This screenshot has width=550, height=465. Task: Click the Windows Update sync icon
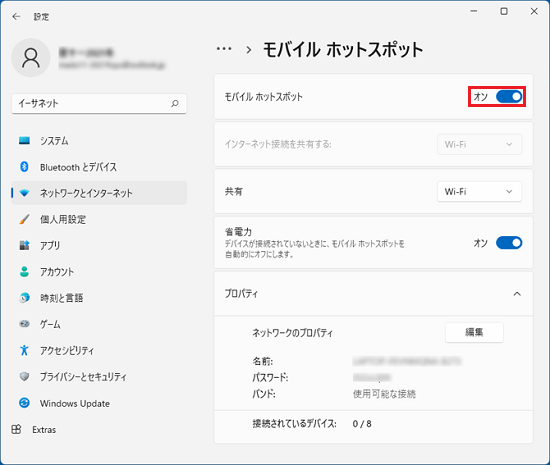click(24, 403)
